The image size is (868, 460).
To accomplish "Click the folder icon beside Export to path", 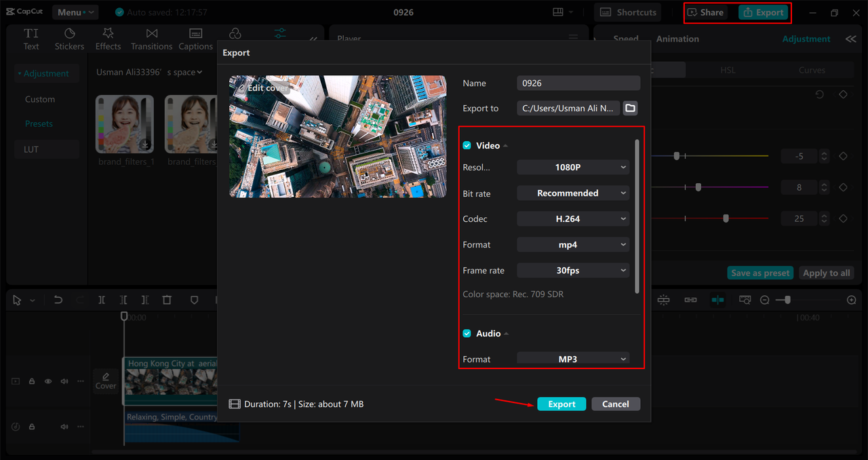I will (x=630, y=108).
